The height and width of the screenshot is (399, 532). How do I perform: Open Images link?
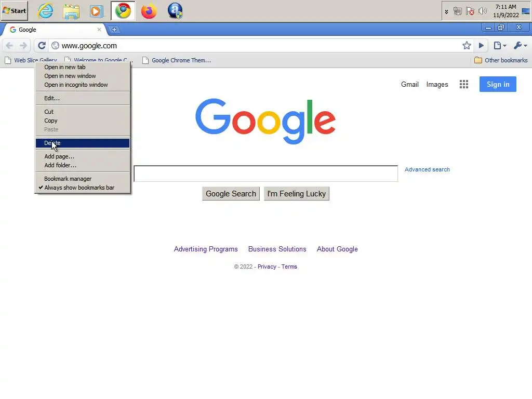(x=437, y=85)
